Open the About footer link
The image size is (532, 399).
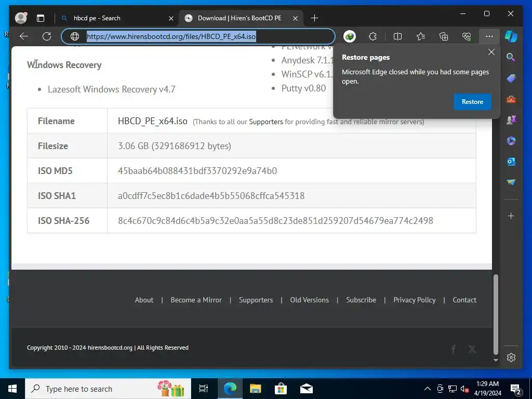(144, 300)
